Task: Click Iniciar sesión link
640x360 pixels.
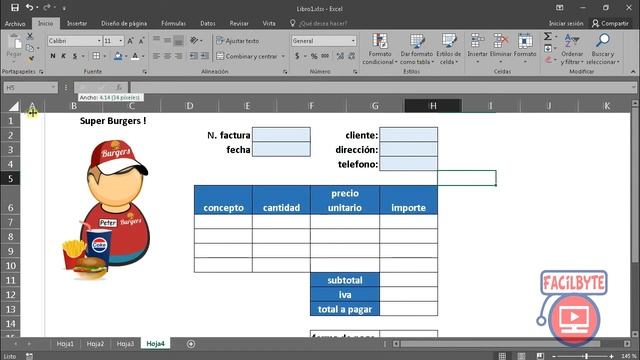Action: 566,23
